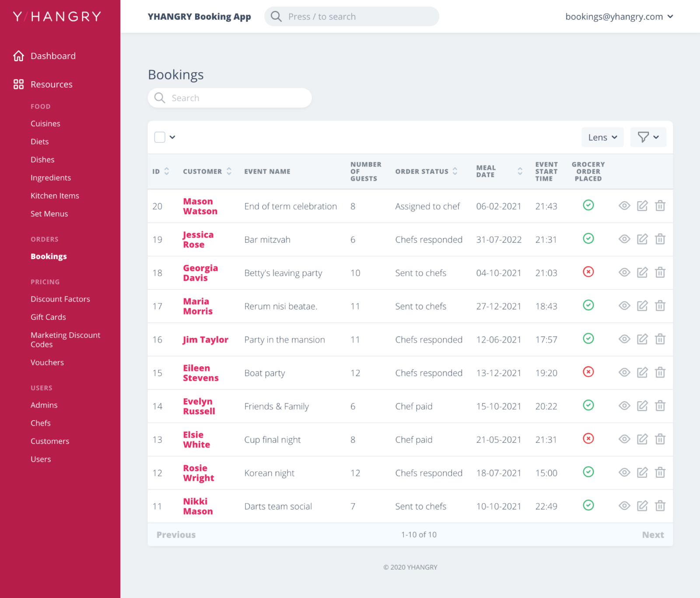Tick the select-all checkbox above the table
The width and height of the screenshot is (700, 598).
coord(159,137)
